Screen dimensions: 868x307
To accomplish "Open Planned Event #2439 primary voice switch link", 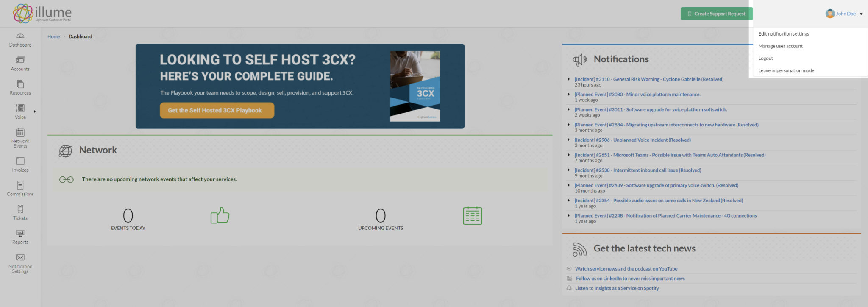I will coord(657,185).
